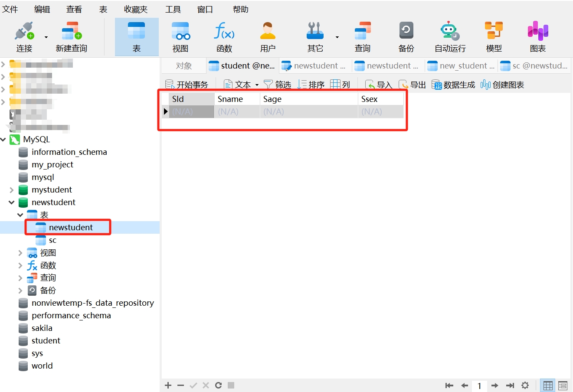The width and height of the screenshot is (573, 392).
Task: Click the 数据生成 data generation button
Action: tap(453, 85)
